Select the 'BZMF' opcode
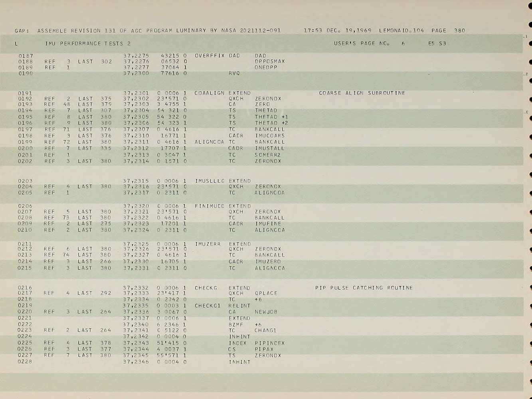This screenshot has height=399, width=532. (236, 325)
